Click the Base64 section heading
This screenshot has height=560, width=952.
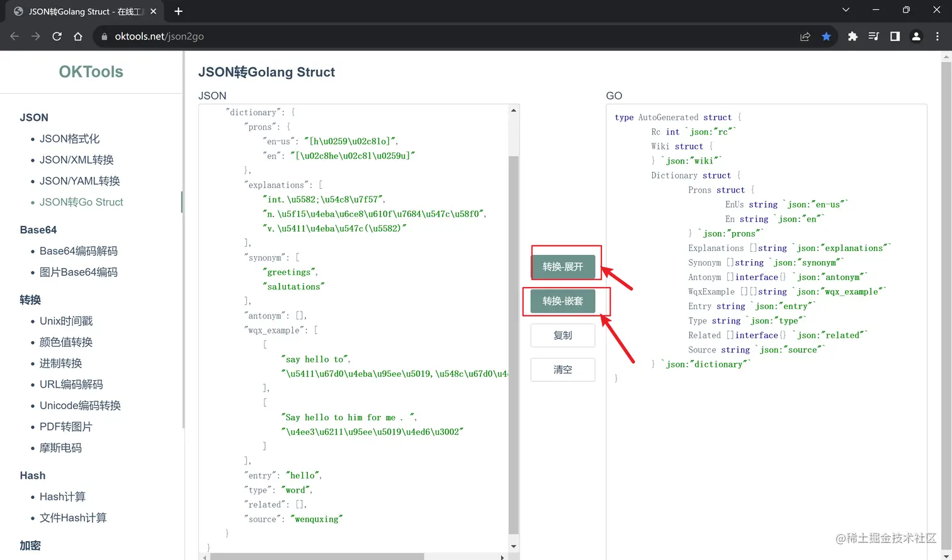(x=38, y=230)
